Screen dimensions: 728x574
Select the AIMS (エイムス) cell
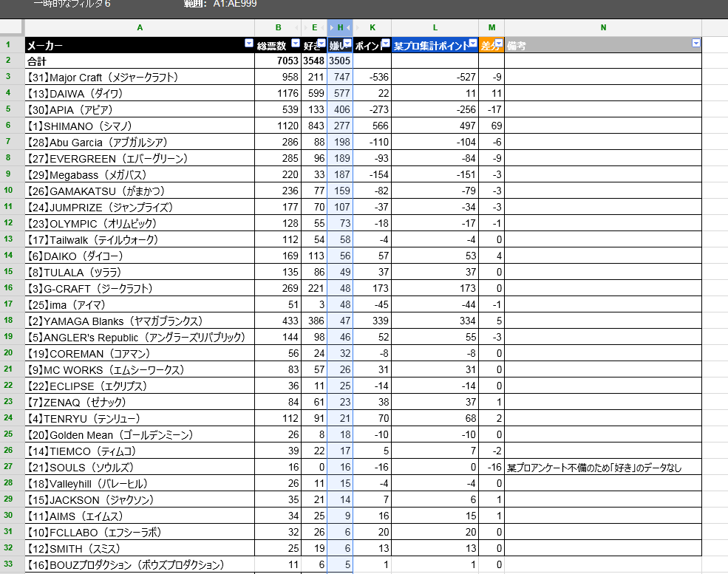tap(140, 516)
